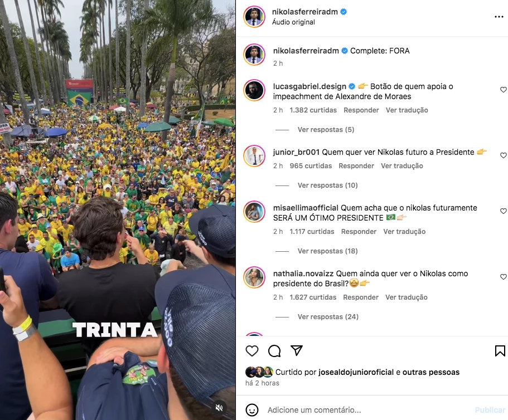Translate lucasgabriel.design's comment with Ver tradução

407,110
